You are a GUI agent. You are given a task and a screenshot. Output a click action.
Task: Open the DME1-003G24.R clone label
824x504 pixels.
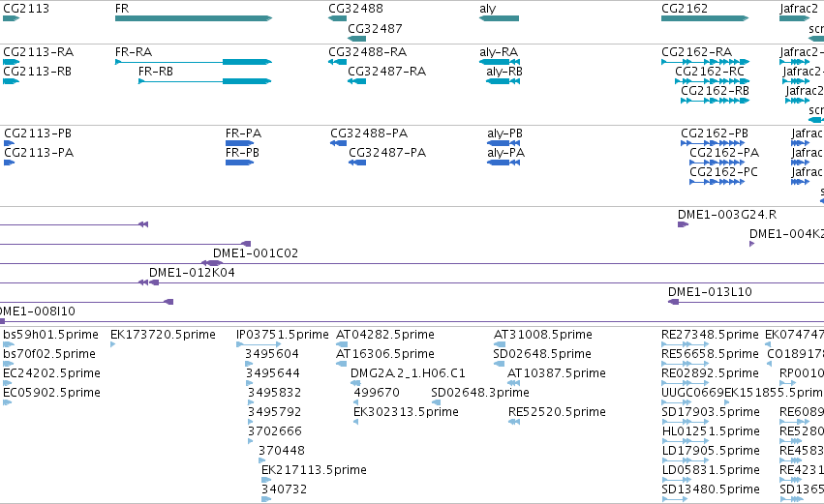[x=727, y=214]
